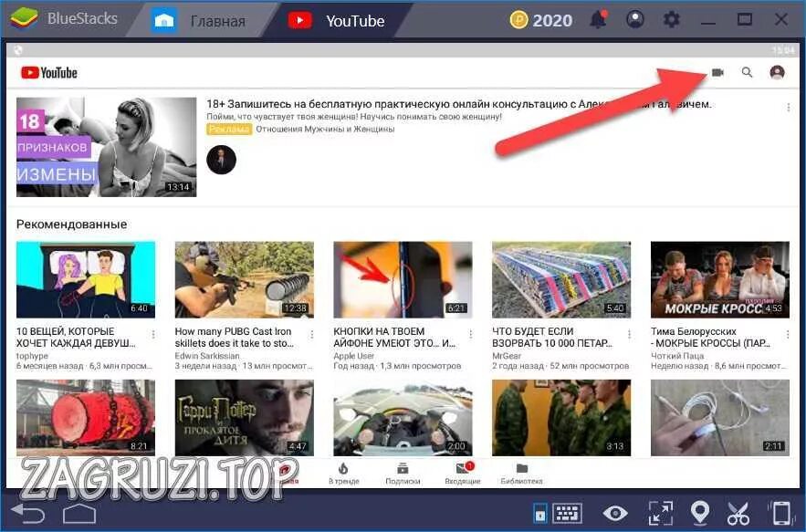Click the YouTube video camera upload icon
806x532 pixels.
717,72
